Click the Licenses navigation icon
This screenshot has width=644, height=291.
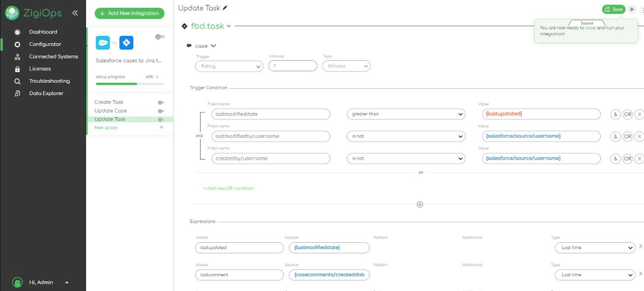pyautogui.click(x=17, y=69)
